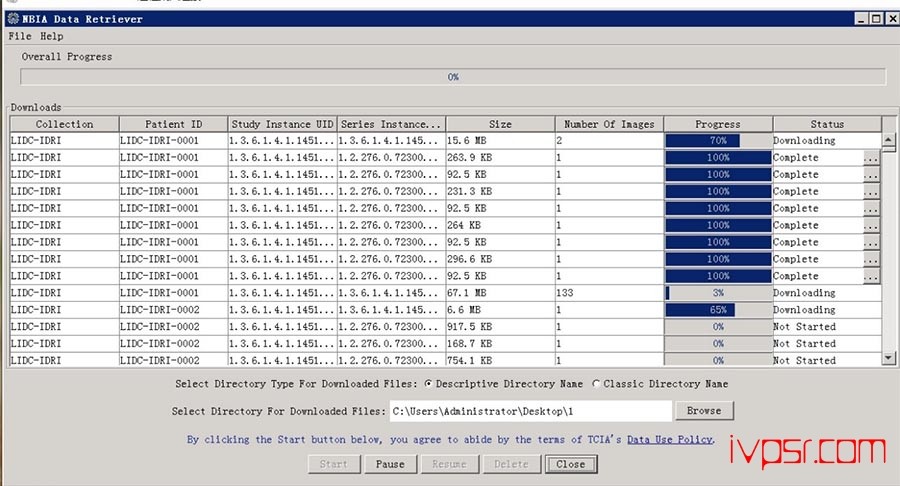Click the 70% progress bar
The image size is (900, 486).
pyautogui.click(x=718, y=141)
